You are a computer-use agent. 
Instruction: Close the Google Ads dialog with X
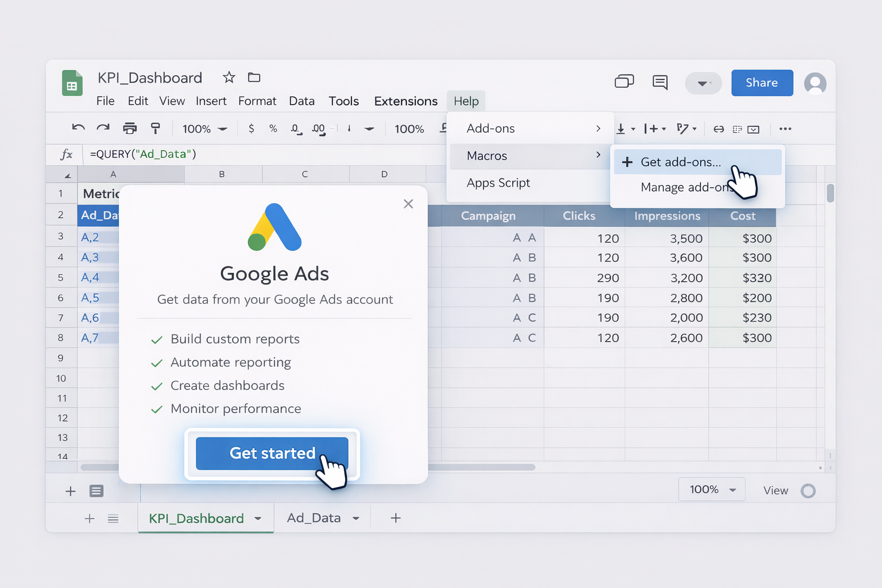pyautogui.click(x=408, y=204)
